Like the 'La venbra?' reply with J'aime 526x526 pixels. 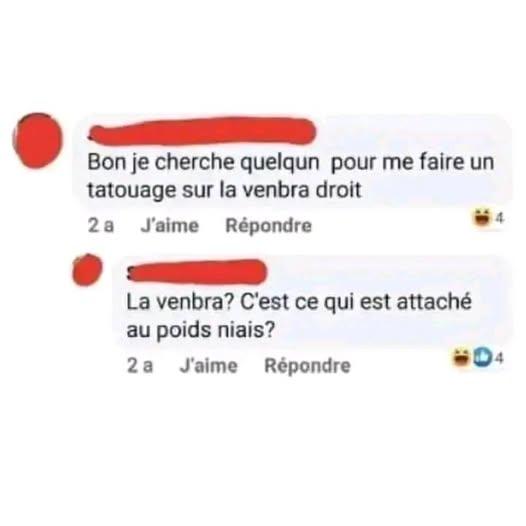point(209,365)
